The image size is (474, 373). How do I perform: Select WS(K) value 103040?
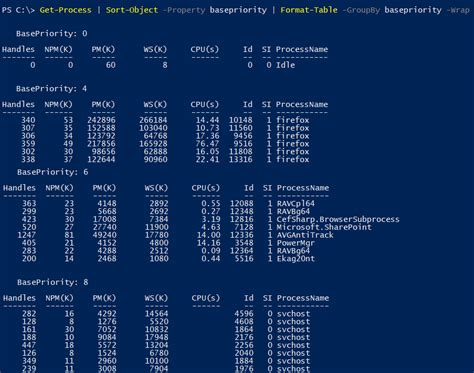tap(153, 128)
